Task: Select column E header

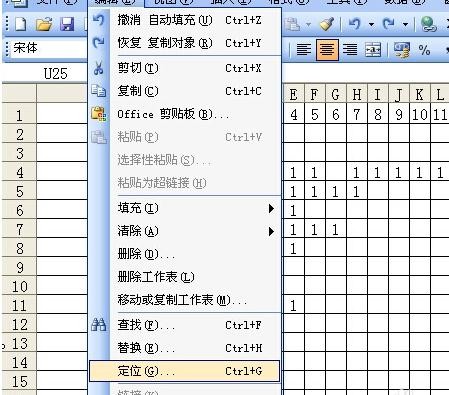Action: (x=293, y=95)
